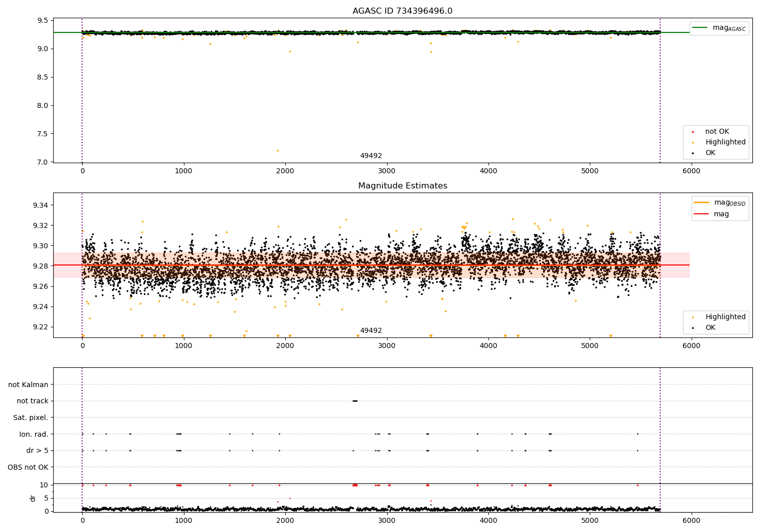This screenshot has width=760, height=532.
Task: Click the 'AGASC ID 734396496.0' plot title
Action: coord(402,11)
